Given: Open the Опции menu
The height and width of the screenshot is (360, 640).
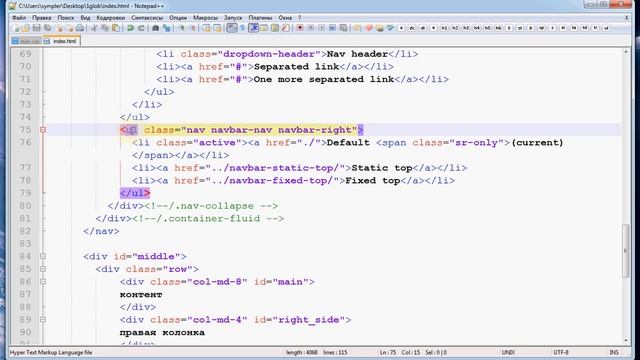Looking at the screenshot, I should coord(178,18).
